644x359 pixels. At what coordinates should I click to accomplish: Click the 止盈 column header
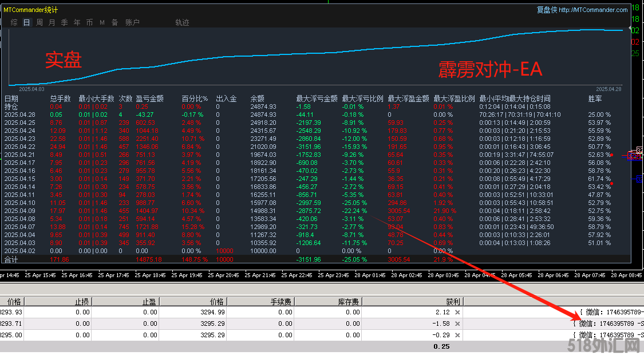point(126,302)
